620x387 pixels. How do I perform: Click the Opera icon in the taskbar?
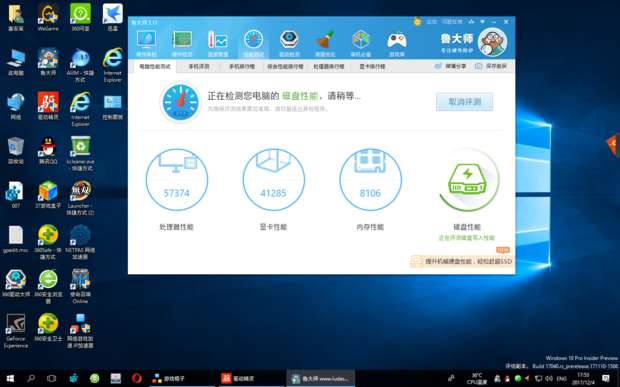(x=136, y=378)
